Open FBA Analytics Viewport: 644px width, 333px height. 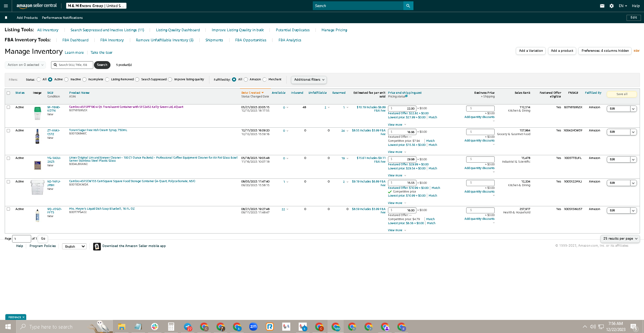coord(290,40)
